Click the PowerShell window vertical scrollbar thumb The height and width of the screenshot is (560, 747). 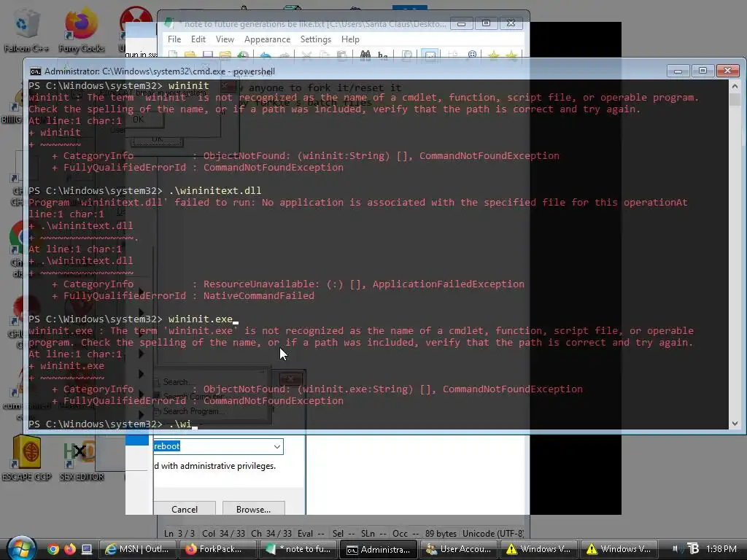point(735,99)
